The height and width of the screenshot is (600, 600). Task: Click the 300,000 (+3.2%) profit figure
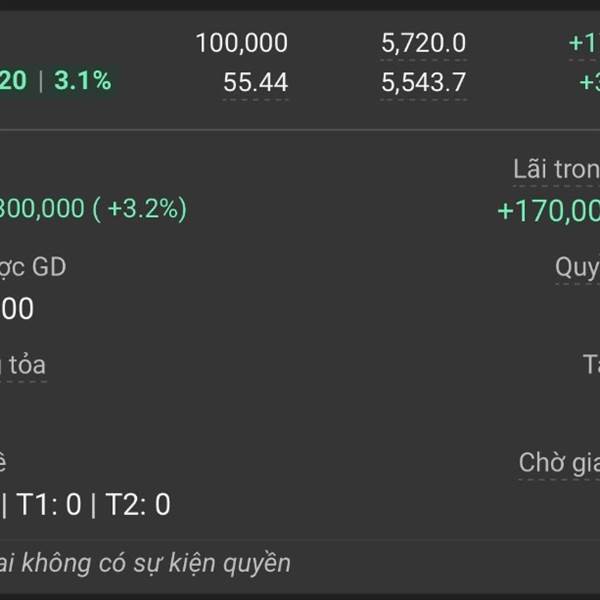coord(93,209)
